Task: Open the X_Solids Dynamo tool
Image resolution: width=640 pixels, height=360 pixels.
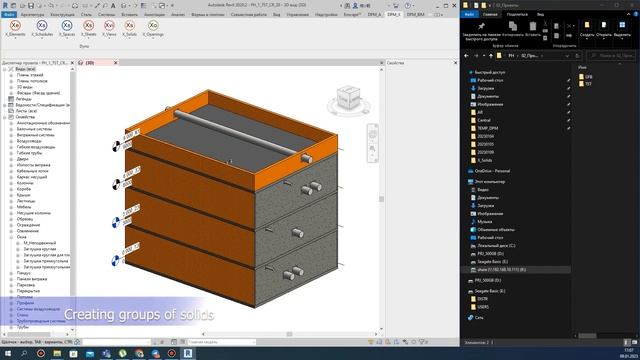Action: (x=129, y=28)
